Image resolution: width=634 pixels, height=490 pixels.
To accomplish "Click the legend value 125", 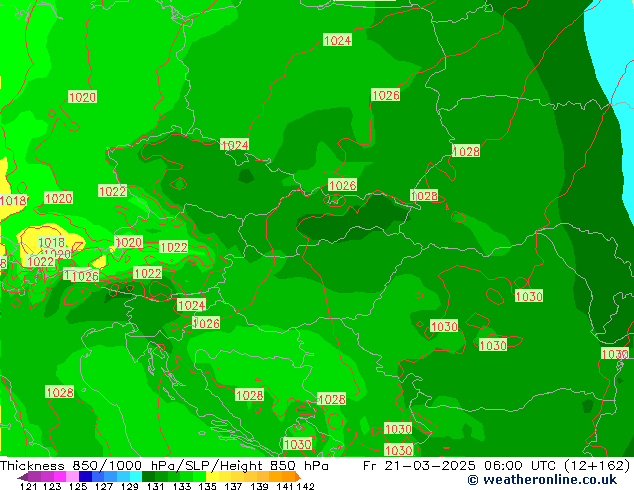I will pos(78,486).
